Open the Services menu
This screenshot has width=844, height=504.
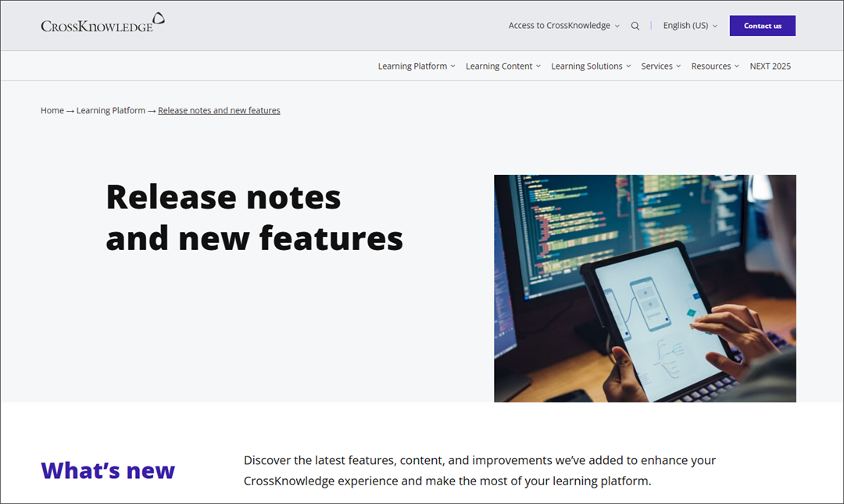click(660, 66)
